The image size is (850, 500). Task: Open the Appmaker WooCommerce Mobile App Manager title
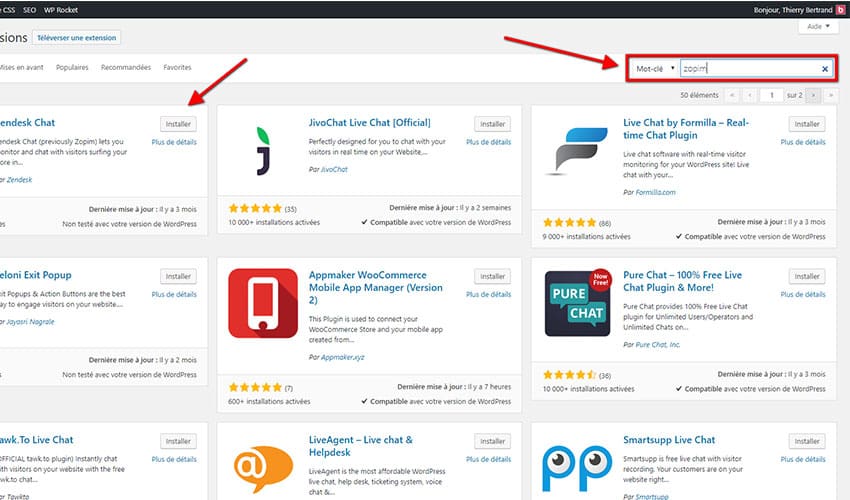(x=376, y=287)
